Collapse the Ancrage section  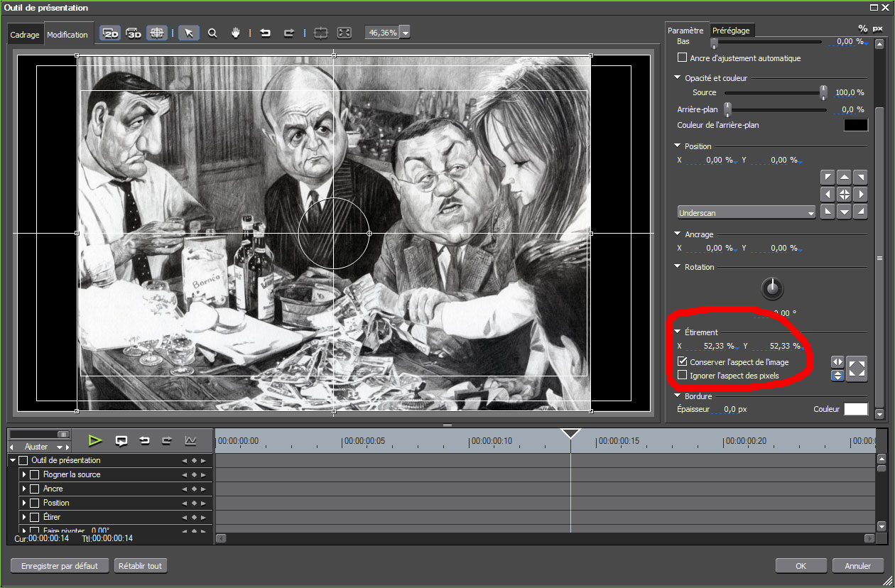pos(678,234)
